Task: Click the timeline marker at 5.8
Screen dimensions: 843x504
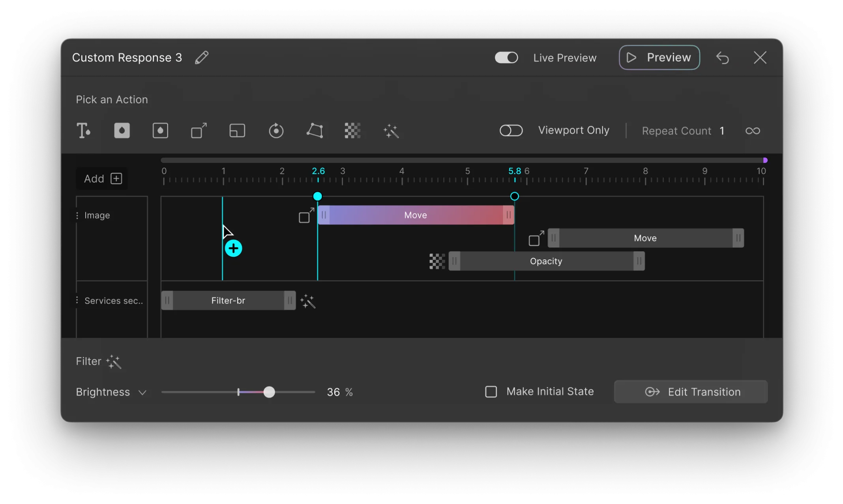Action: tap(515, 196)
